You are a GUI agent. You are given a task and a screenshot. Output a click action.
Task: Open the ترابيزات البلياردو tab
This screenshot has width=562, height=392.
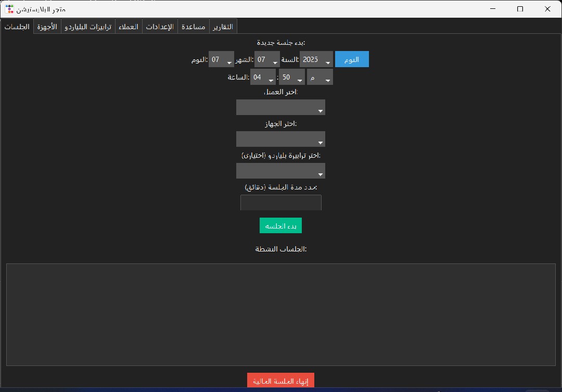pos(88,27)
